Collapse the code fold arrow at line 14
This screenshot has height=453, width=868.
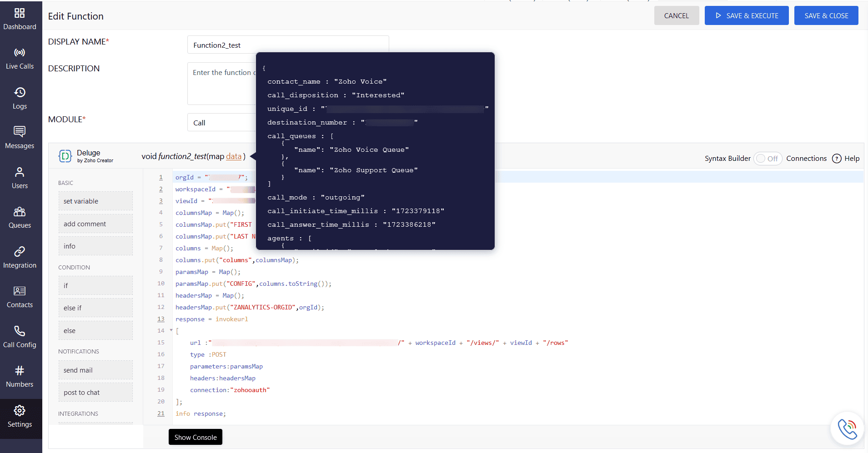[x=171, y=330]
